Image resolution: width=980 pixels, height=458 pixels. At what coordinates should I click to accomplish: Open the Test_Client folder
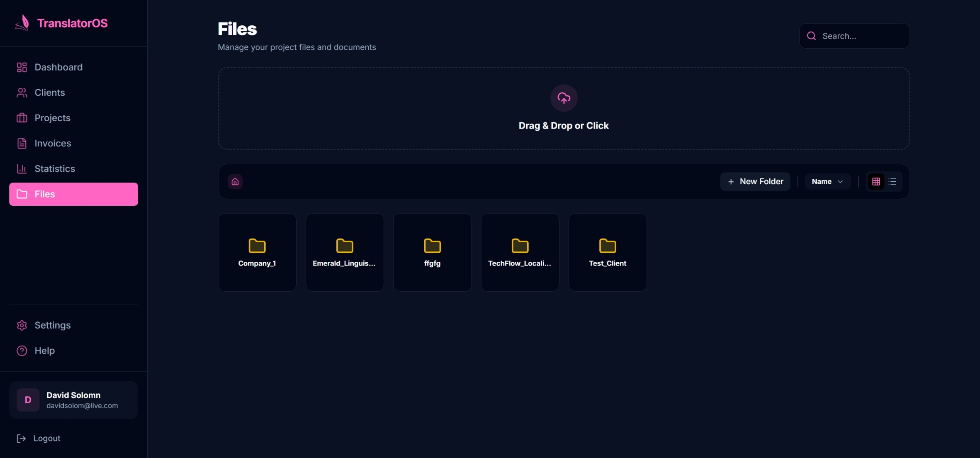[607, 251]
